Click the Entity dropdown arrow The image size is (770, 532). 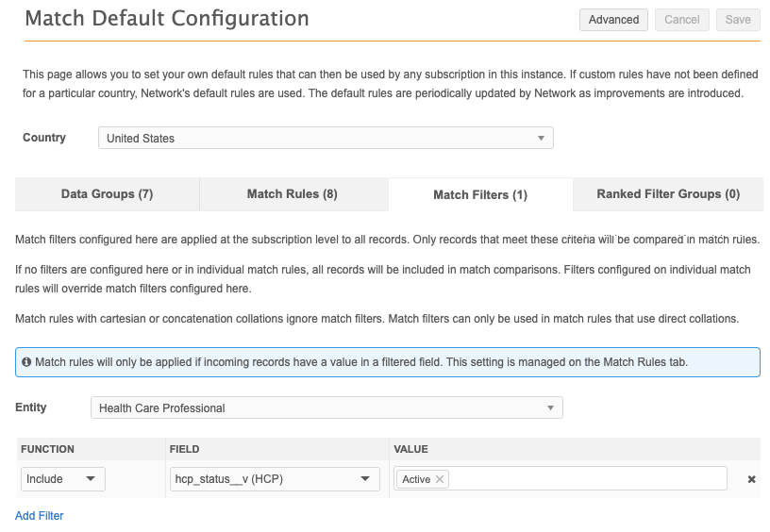tap(550, 407)
